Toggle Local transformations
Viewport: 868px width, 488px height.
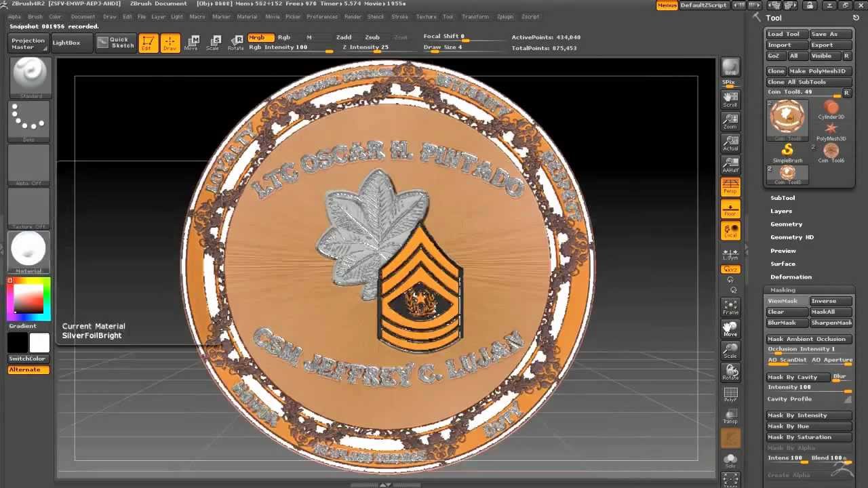(x=730, y=230)
